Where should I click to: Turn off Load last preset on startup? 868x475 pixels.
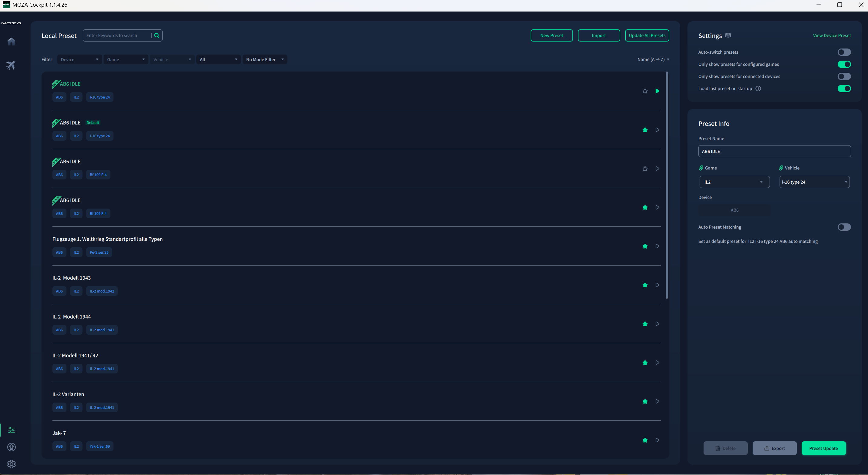coord(844,89)
